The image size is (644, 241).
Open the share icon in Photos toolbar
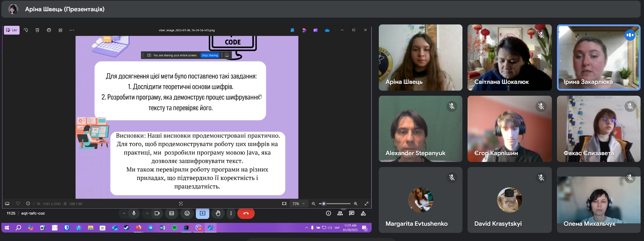coord(61,30)
